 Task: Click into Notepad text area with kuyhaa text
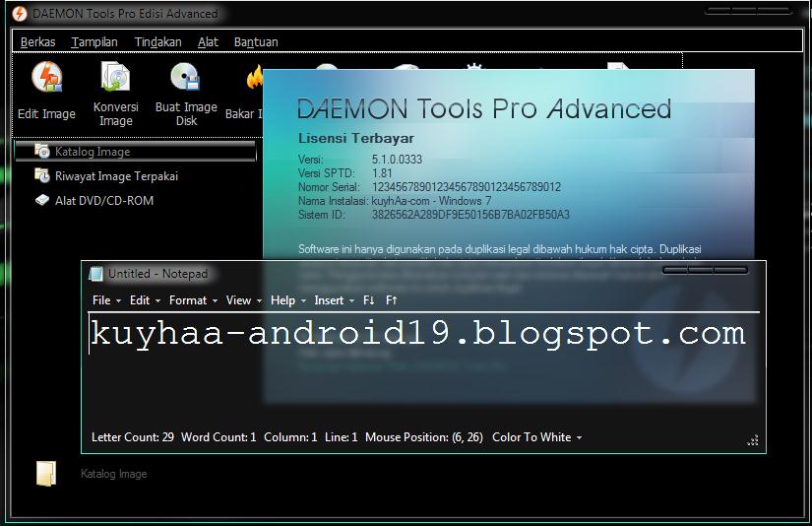point(423,368)
